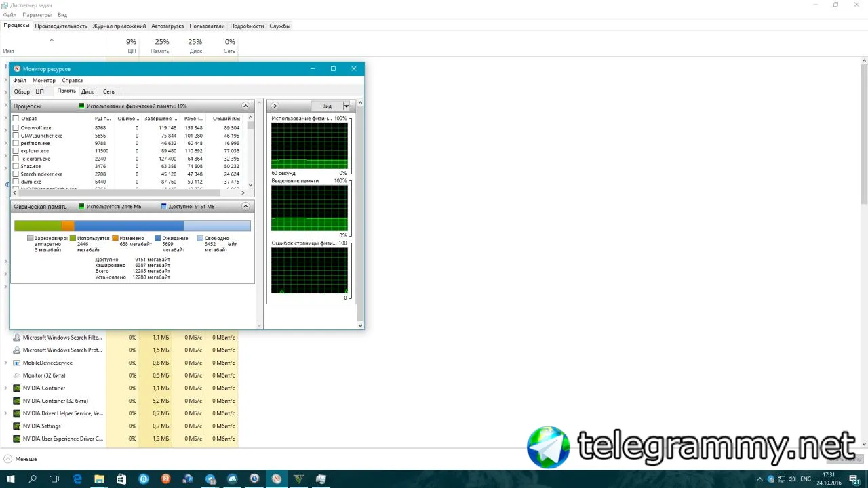The image size is (868, 488).
Task: Click the NVIDIA Settings process icon
Action: click(17, 426)
